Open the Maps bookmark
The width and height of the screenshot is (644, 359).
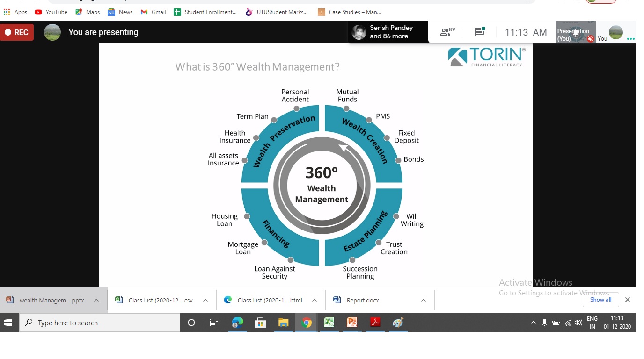click(88, 12)
